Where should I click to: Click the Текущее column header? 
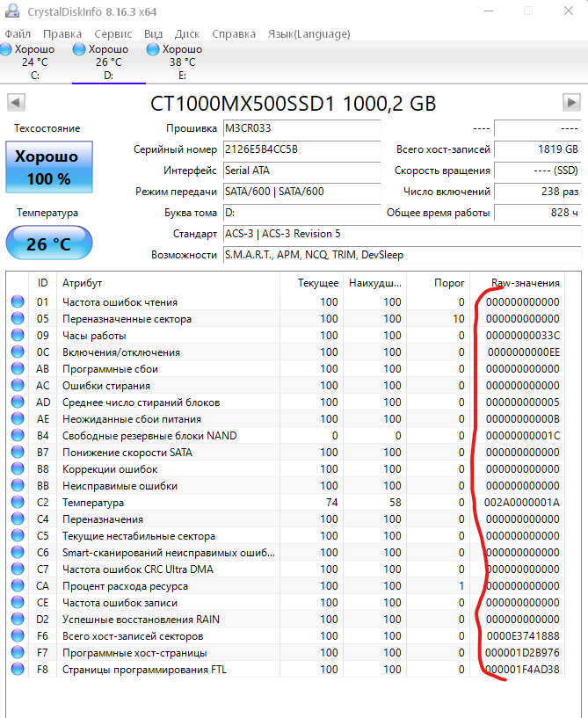tap(311, 283)
